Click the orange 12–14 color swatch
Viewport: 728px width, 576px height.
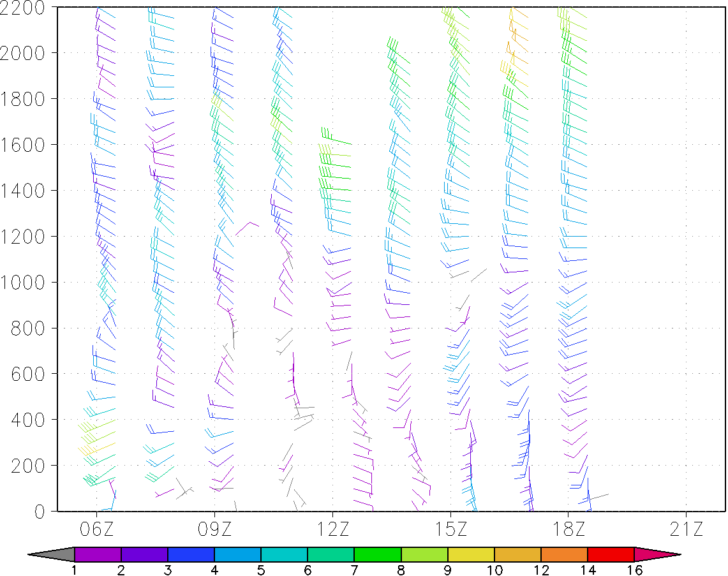pyautogui.click(x=564, y=554)
